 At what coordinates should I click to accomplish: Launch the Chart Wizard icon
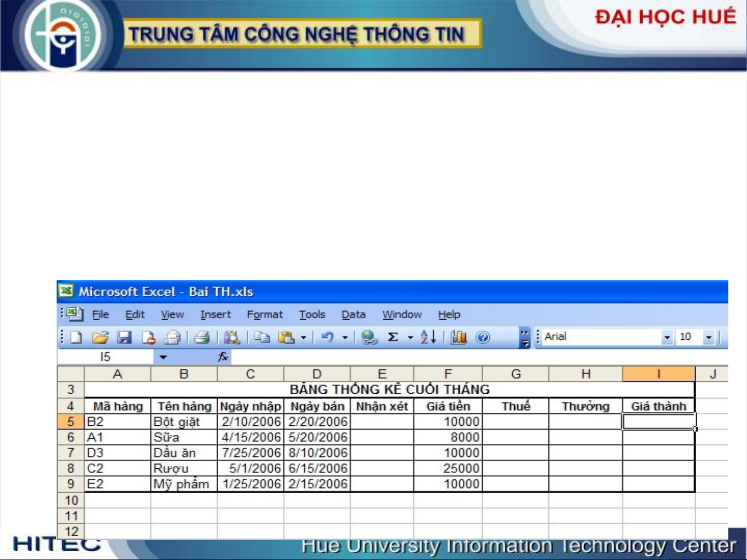[458, 338]
